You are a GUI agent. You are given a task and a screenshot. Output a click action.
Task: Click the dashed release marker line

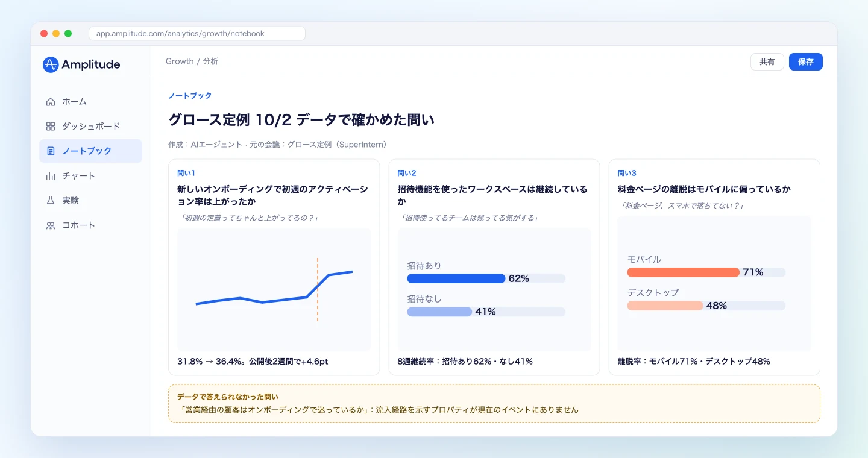point(318,289)
